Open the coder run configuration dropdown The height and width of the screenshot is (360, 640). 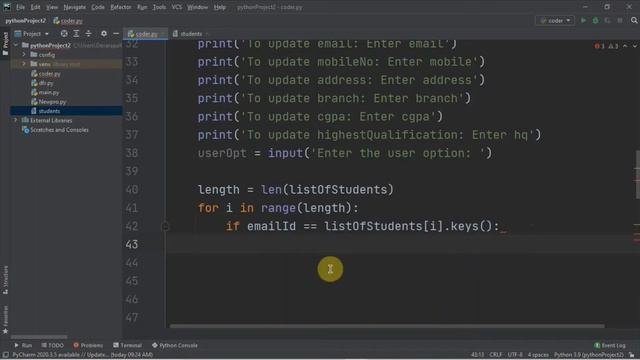(555, 20)
